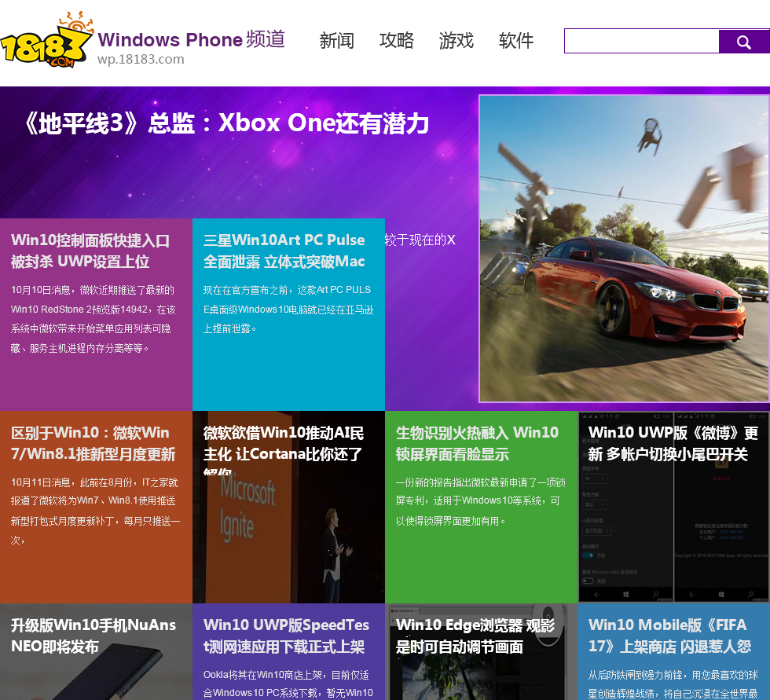Open the Win10控制面板快捷入口被封杀 article
This screenshot has width=770, height=700.
90,251
